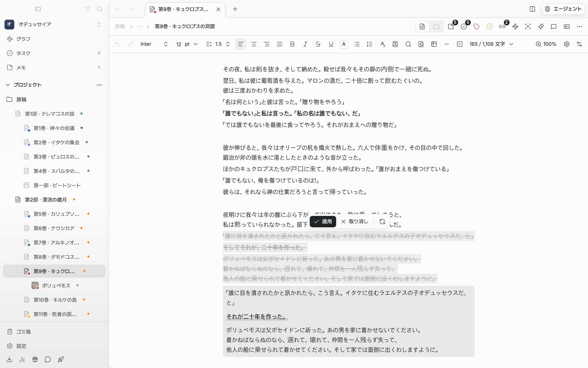Open the エージェント panel
Screen dimensions: 588x368
(x=563, y=9)
